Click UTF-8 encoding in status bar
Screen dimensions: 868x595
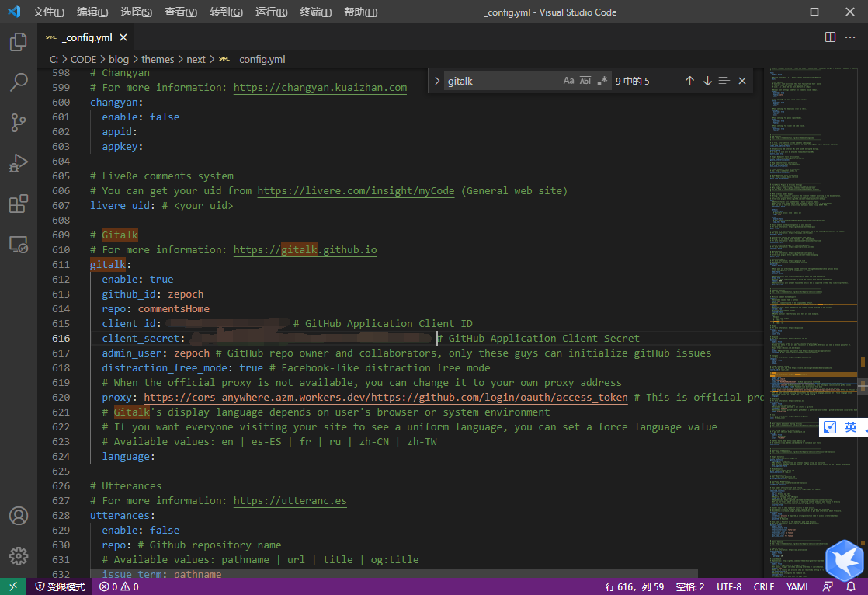click(729, 586)
